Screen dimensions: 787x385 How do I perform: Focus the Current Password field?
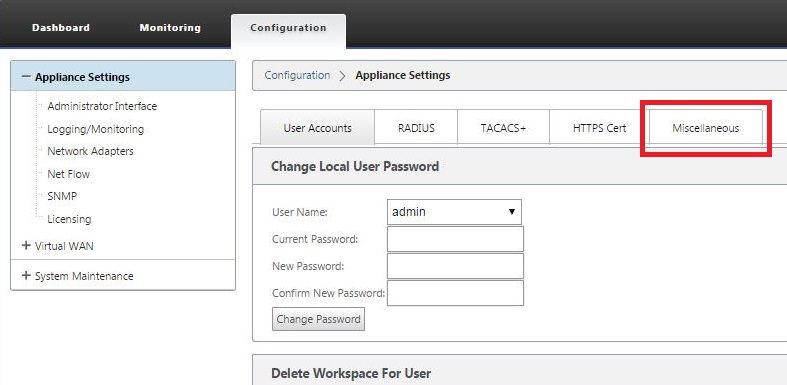455,239
